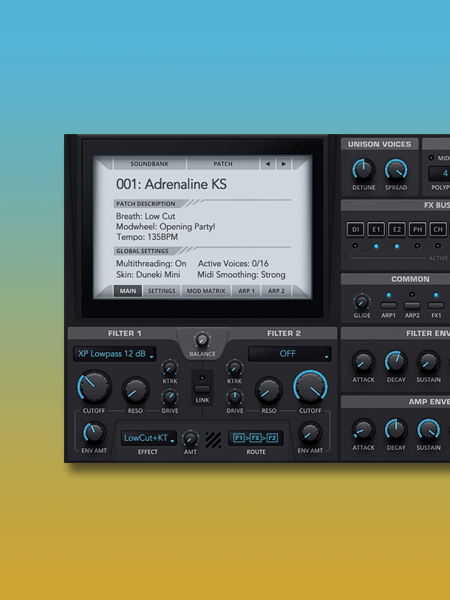This screenshot has width=450, height=600.
Task: Select the E1 effect slot in FX Bus
Action: click(x=376, y=229)
